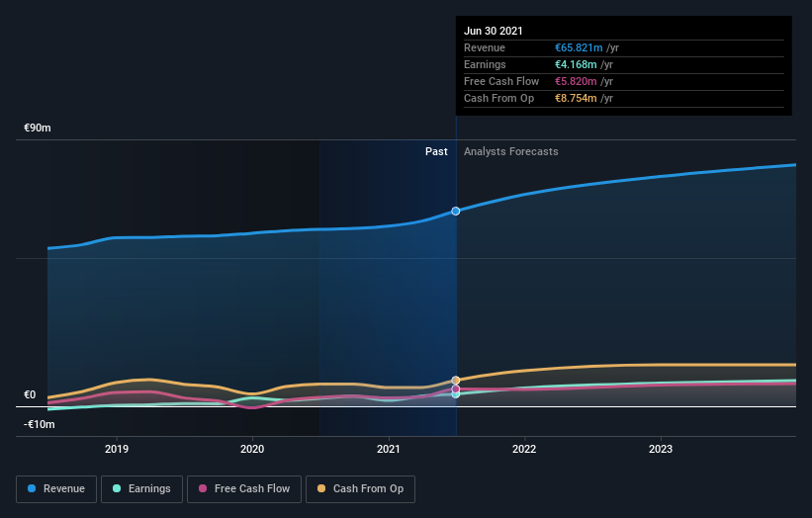Click the Earnings label in tooltip
Screen dimensions: 812x518
coord(485,64)
